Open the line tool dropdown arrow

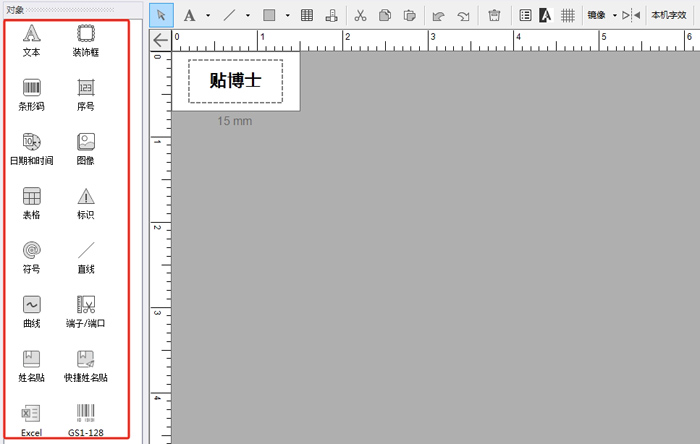tap(248, 15)
